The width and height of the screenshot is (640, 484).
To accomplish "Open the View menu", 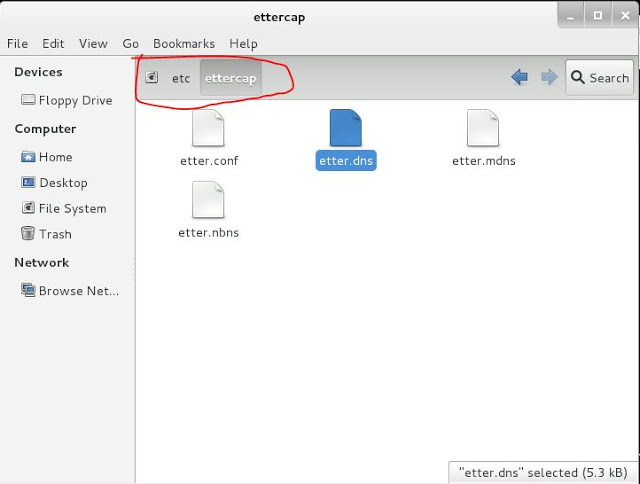I will coord(93,44).
